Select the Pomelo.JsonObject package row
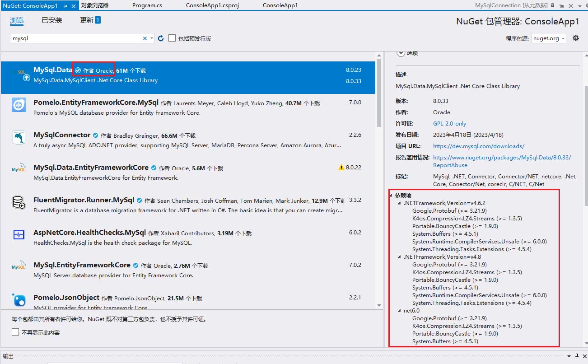Screen dimensions: 588x364 (x=188, y=299)
